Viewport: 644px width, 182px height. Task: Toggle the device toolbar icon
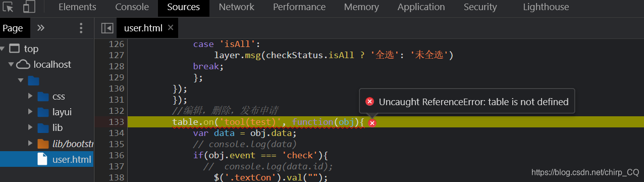(29, 7)
